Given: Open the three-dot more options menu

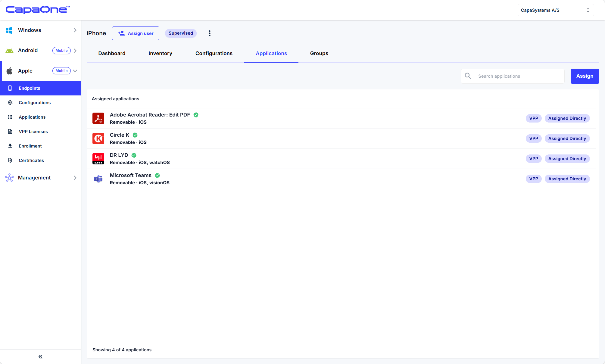Looking at the screenshot, I should pos(210,33).
